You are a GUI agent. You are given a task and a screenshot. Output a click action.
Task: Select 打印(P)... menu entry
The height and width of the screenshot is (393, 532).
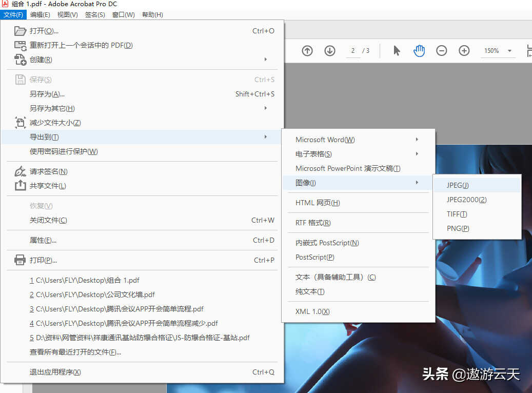(x=142, y=260)
